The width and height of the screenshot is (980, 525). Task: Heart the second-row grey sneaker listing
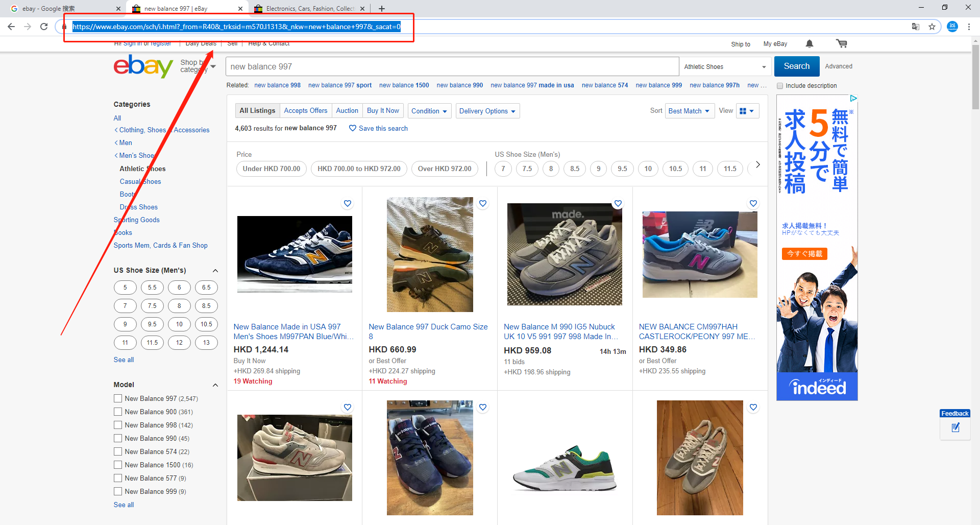[x=348, y=407]
